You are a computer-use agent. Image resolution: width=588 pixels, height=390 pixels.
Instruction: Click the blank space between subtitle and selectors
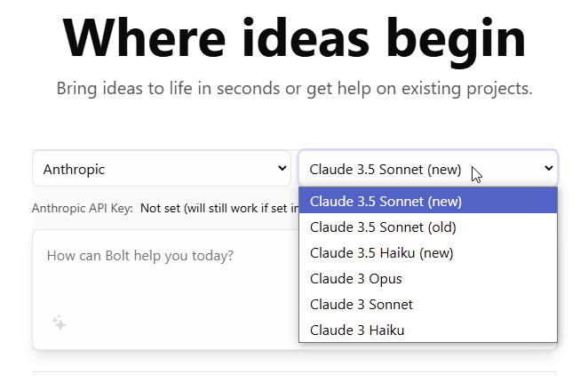(294, 125)
